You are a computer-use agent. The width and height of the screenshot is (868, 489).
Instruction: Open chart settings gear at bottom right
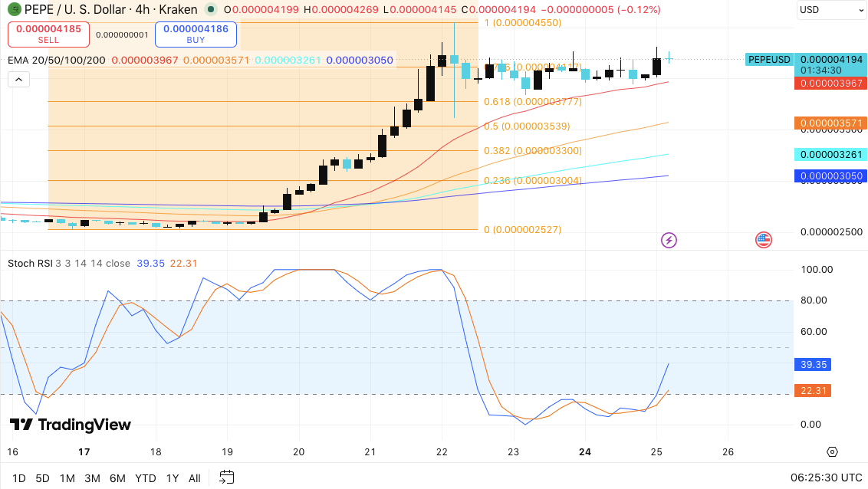(x=832, y=452)
